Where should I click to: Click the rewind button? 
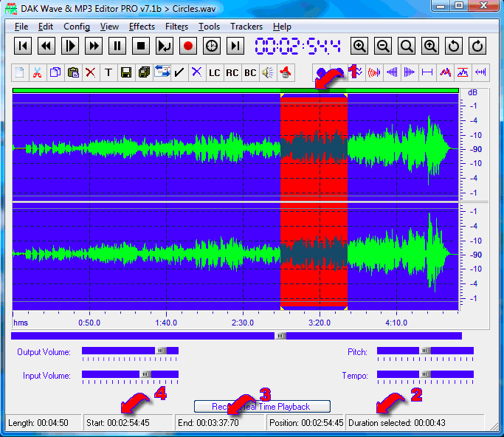[x=46, y=46]
